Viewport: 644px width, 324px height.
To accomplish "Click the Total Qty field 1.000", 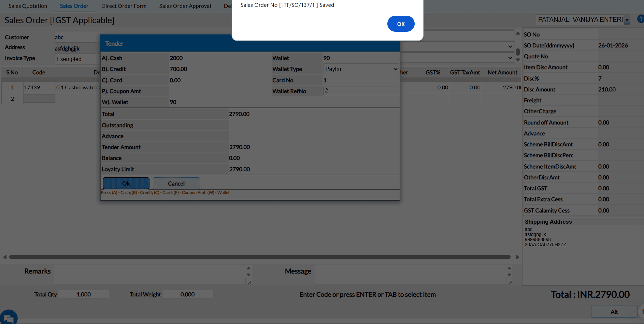I will 84,294.
